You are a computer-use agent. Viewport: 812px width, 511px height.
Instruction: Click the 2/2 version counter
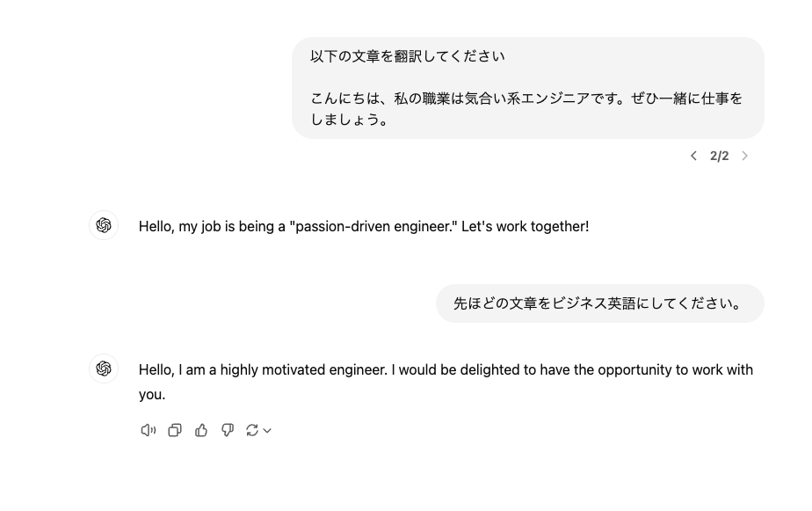click(720, 156)
